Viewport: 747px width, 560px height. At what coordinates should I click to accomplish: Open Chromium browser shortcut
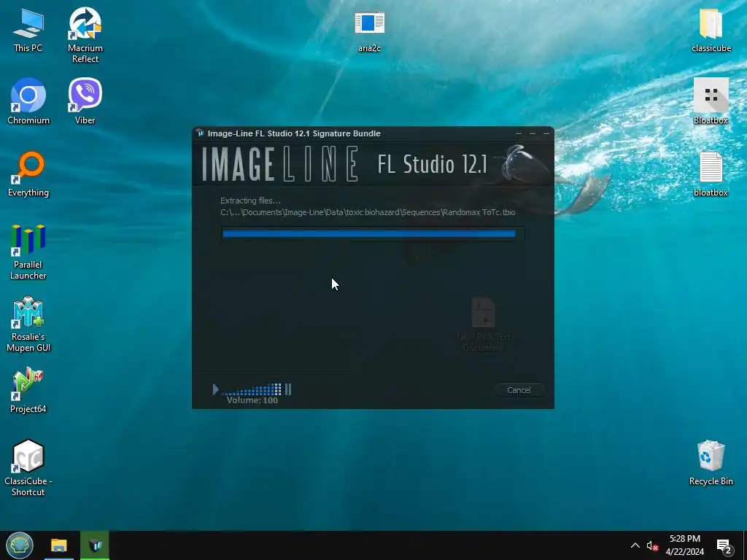click(x=28, y=101)
